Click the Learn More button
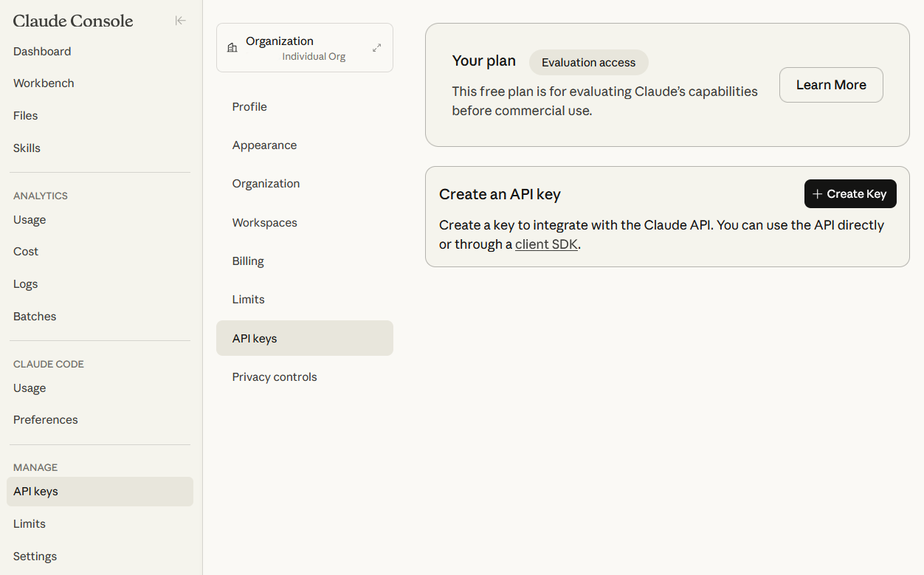This screenshot has width=924, height=575. pos(831,85)
